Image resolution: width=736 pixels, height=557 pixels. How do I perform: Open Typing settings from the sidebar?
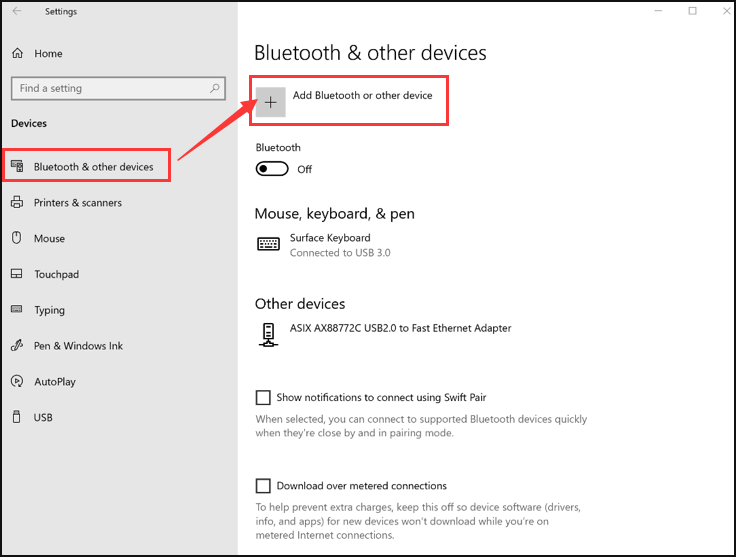(49, 310)
